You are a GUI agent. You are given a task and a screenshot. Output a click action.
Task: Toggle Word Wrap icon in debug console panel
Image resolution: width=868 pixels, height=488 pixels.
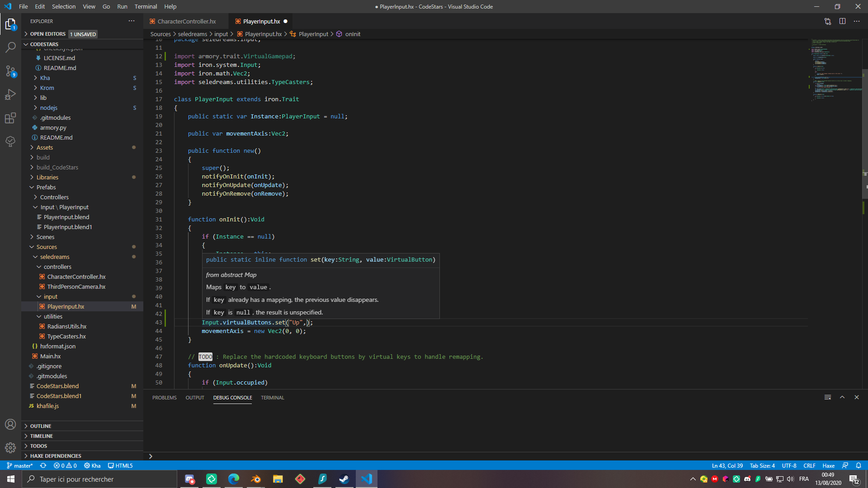point(828,397)
